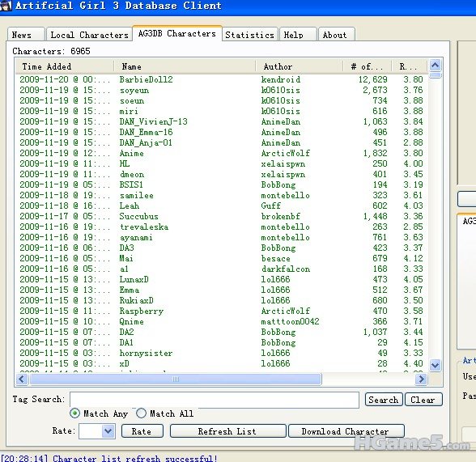Select the samilee character row
Image resolution: width=476 pixels, height=462 pixels.
tap(222, 195)
